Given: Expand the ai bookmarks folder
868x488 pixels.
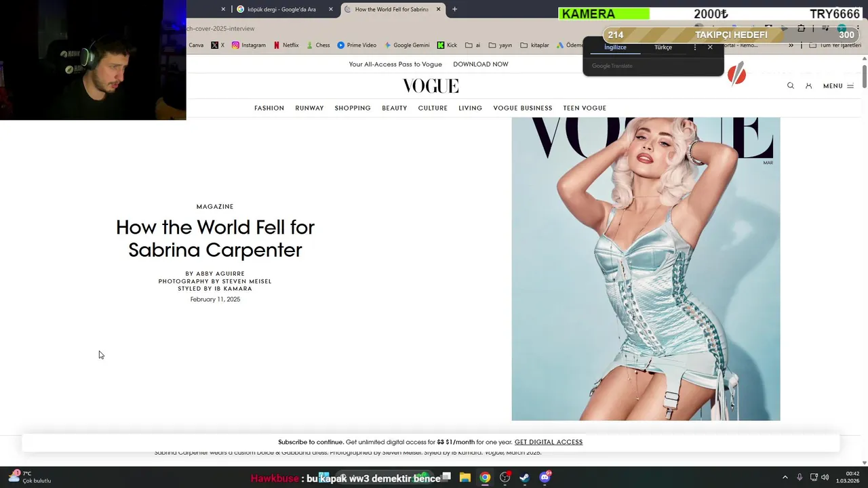Looking at the screenshot, I should click(473, 45).
